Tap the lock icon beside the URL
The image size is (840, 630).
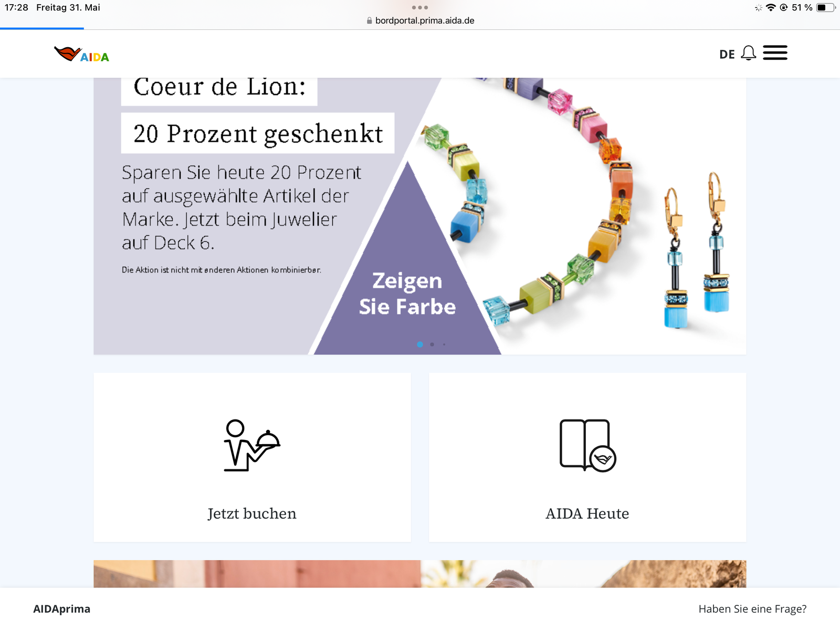(x=370, y=20)
